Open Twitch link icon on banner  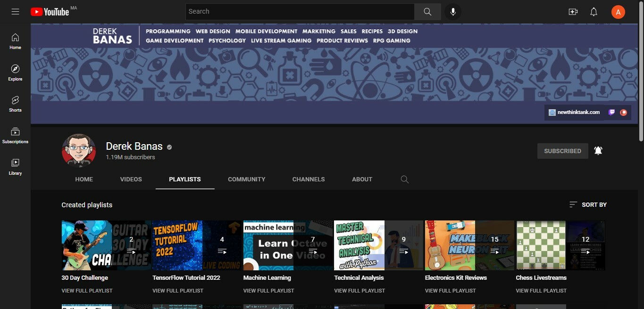612,113
